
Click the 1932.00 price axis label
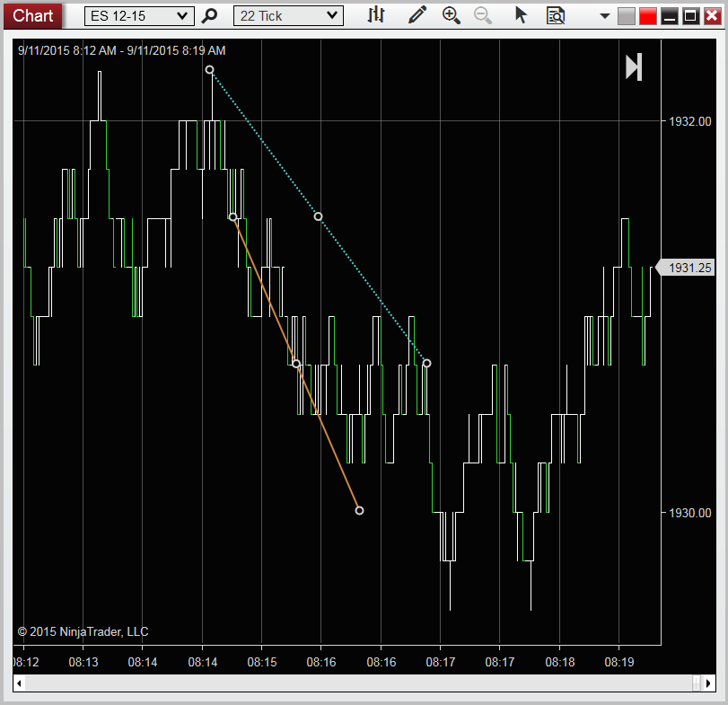pyautogui.click(x=689, y=121)
